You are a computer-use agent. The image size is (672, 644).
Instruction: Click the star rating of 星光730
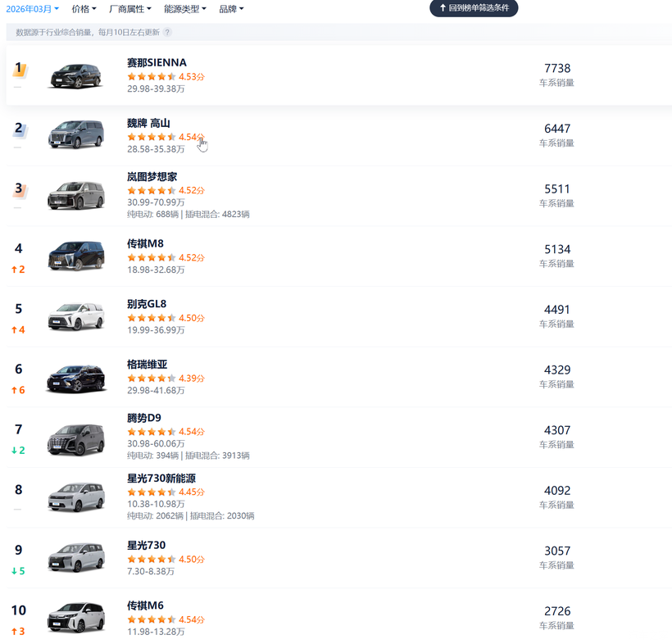click(x=152, y=559)
